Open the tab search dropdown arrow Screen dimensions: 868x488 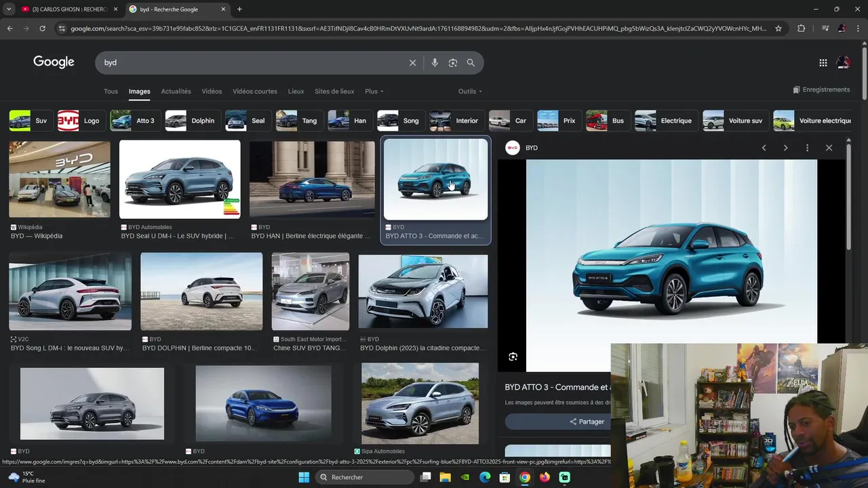(x=9, y=9)
